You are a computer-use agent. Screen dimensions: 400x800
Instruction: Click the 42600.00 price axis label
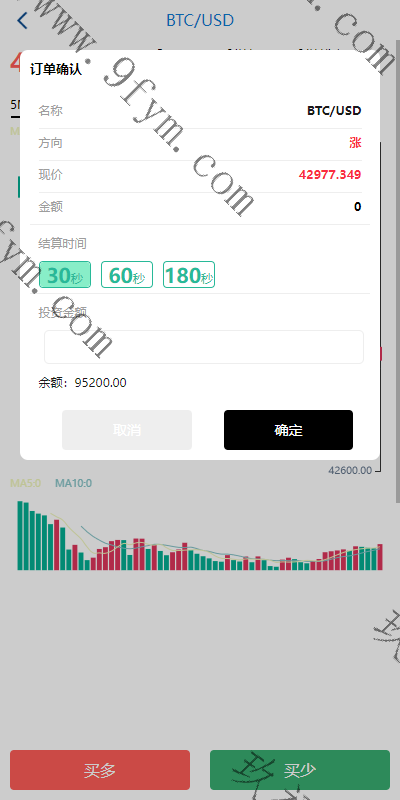[x=350, y=470]
